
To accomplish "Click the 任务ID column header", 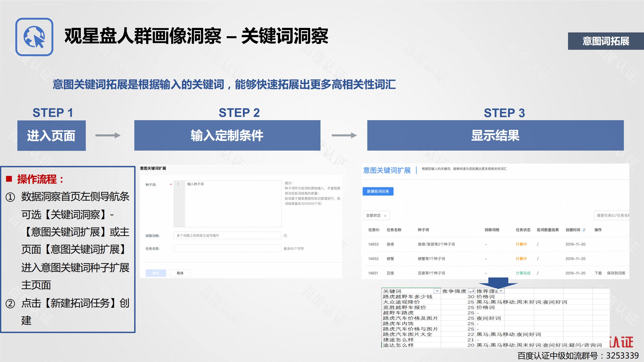I will pyautogui.click(x=374, y=230).
